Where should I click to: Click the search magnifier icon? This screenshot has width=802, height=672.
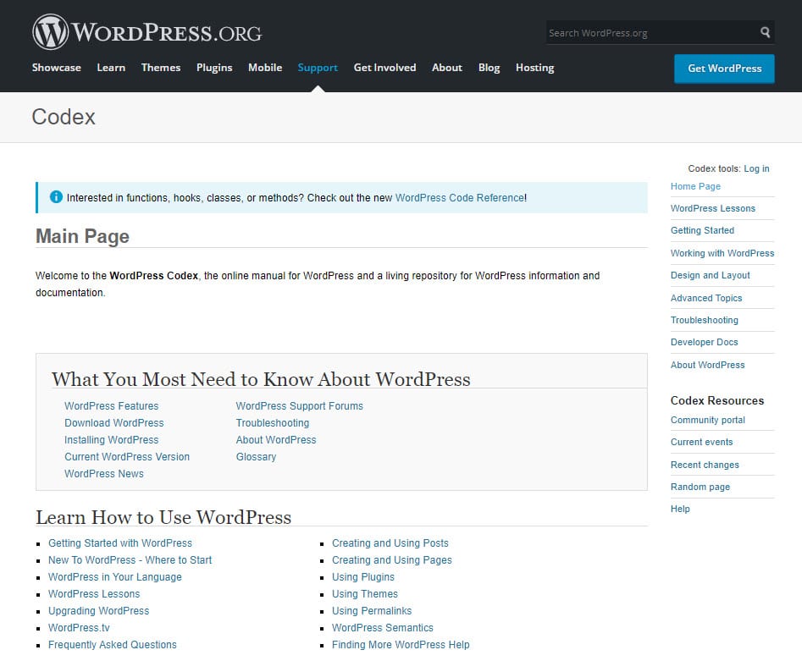point(765,32)
